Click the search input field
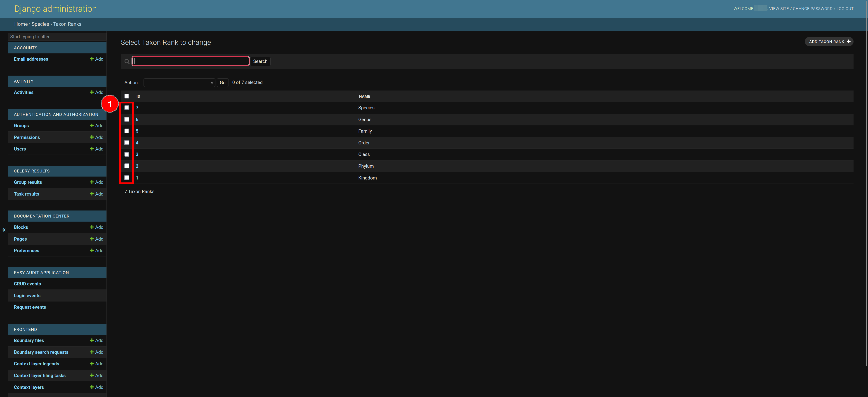Screen dimensions: 868x397 190,61
